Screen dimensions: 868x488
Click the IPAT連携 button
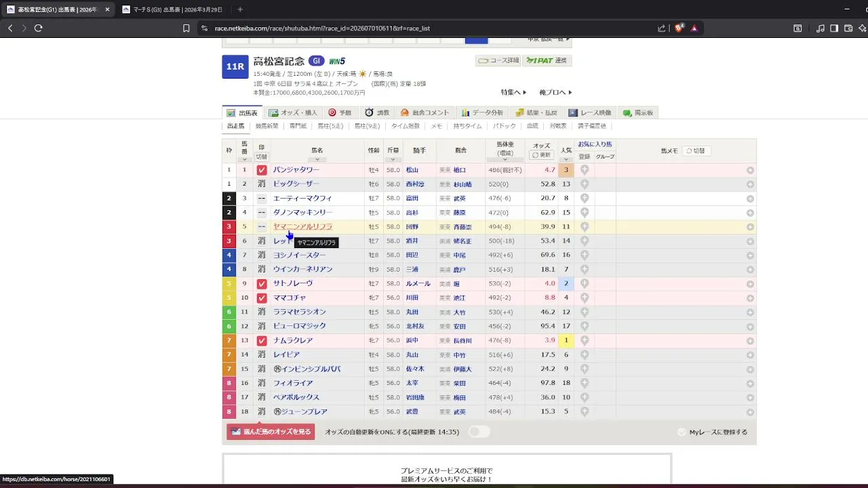pyautogui.click(x=547, y=60)
